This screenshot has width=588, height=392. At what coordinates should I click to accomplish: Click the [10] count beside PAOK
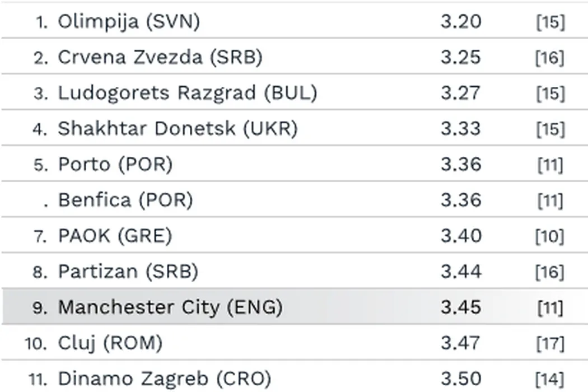click(x=549, y=236)
